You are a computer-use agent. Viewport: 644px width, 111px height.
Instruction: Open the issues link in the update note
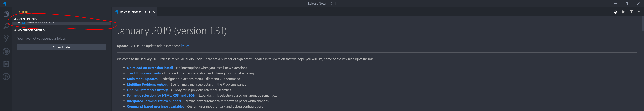click(185, 46)
